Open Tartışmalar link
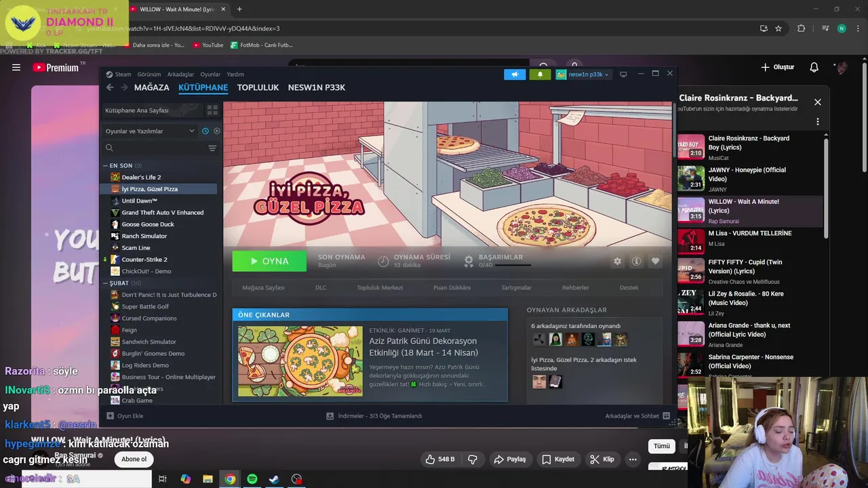This screenshot has height=488, width=868. click(x=516, y=287)
